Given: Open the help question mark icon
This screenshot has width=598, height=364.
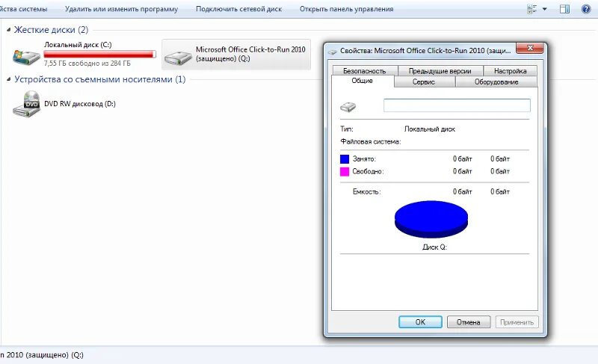Looking at the screenshot, I should [x=586, y=9].
